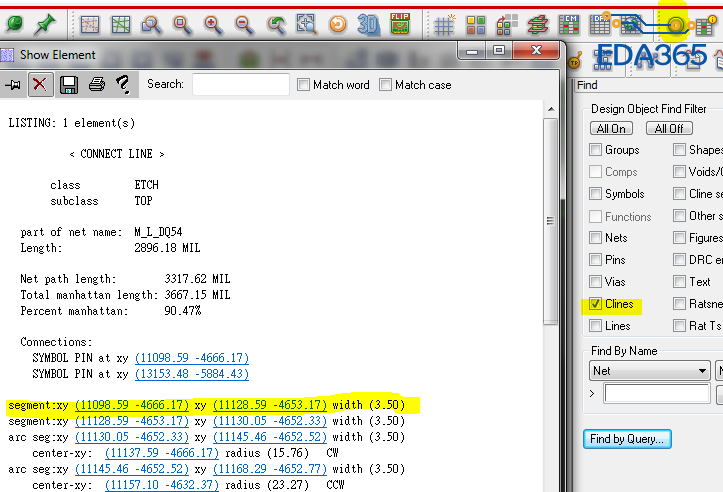
Task: Click net name text M_L_DQ54
Action: [158, 232]
